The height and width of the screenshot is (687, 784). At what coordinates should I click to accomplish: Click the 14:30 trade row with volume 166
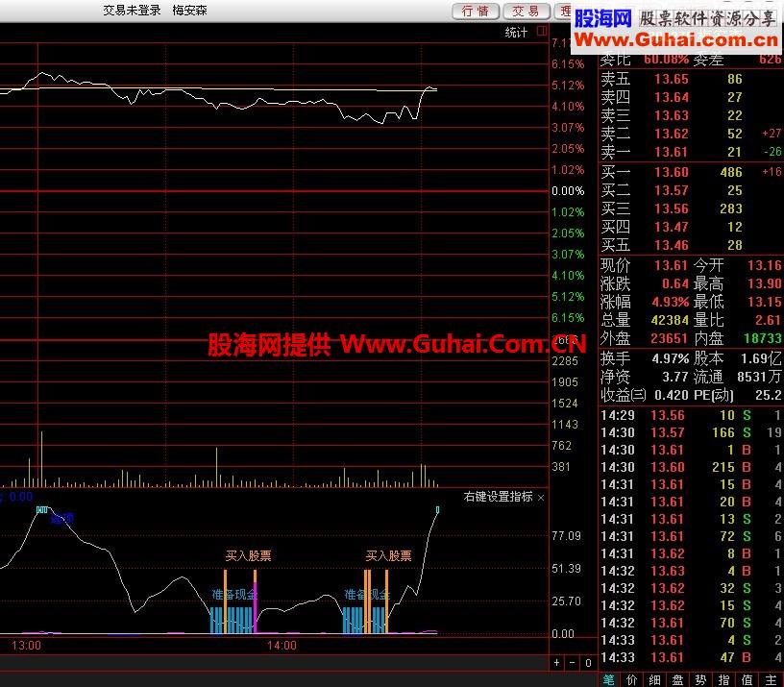point(691,432)
